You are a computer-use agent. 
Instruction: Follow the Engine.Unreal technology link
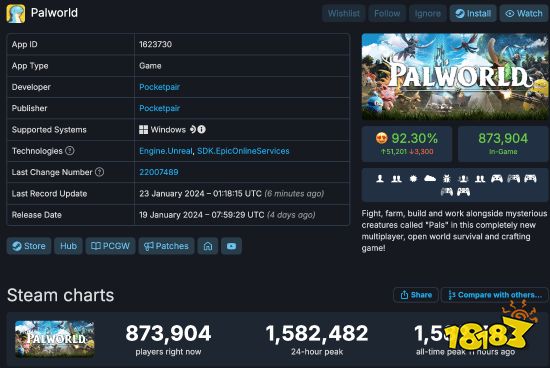click(166, 151)
